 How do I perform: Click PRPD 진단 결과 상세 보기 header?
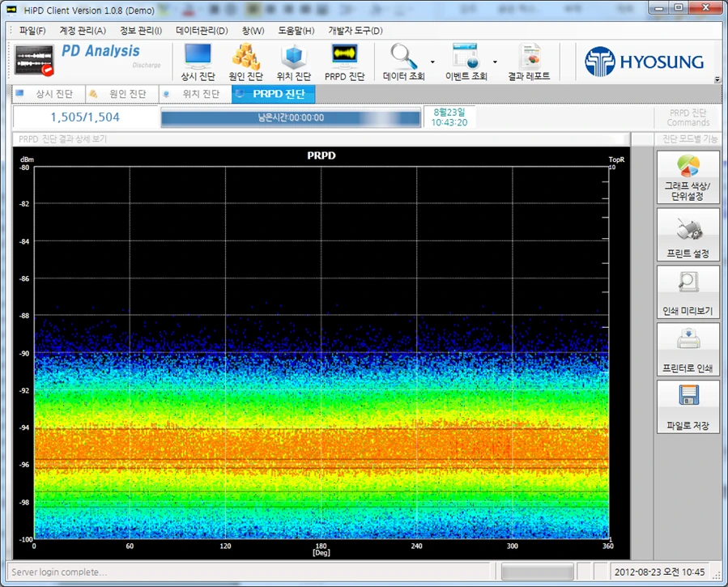click(62, 138)
